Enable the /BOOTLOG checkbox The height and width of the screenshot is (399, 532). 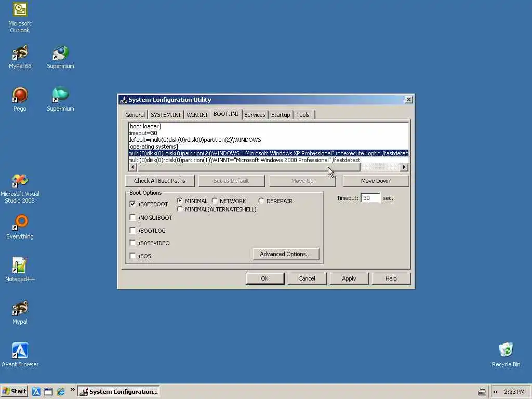132,230
